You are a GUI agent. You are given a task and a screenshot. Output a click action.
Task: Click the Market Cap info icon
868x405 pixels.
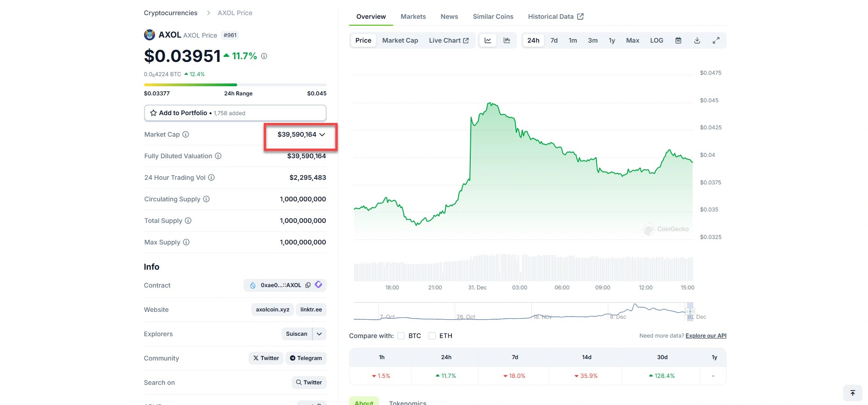186,134
